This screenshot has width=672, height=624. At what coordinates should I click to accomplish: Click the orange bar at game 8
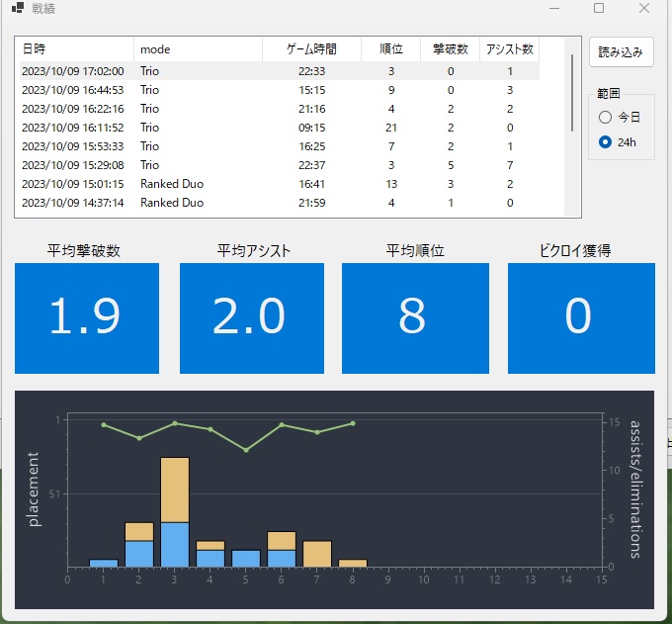click(353, 563)
